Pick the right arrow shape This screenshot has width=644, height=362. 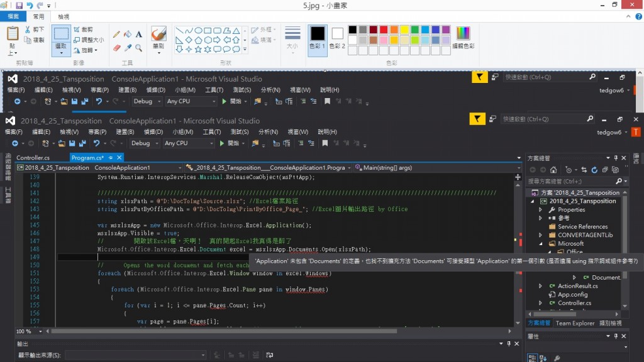(x=217, y=40)
